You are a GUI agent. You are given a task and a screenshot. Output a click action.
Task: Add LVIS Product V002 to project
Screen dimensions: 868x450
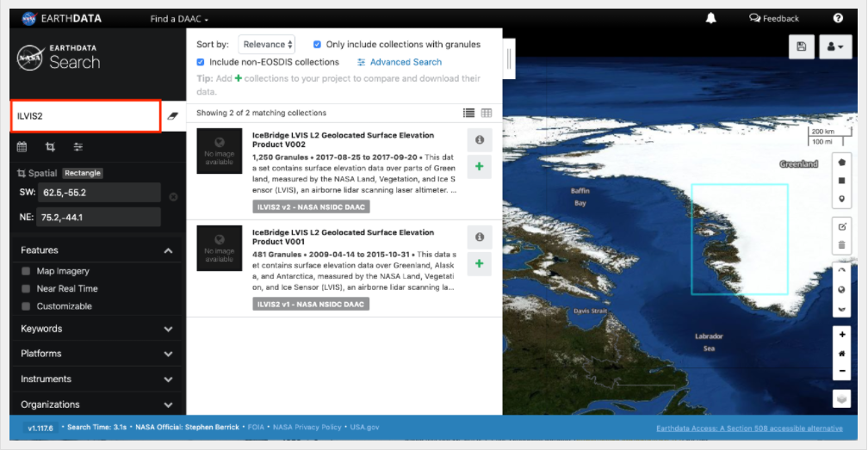coord(480,166)
